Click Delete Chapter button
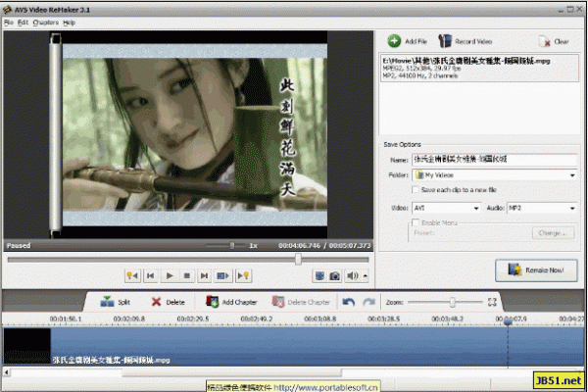 pos(301,302)
